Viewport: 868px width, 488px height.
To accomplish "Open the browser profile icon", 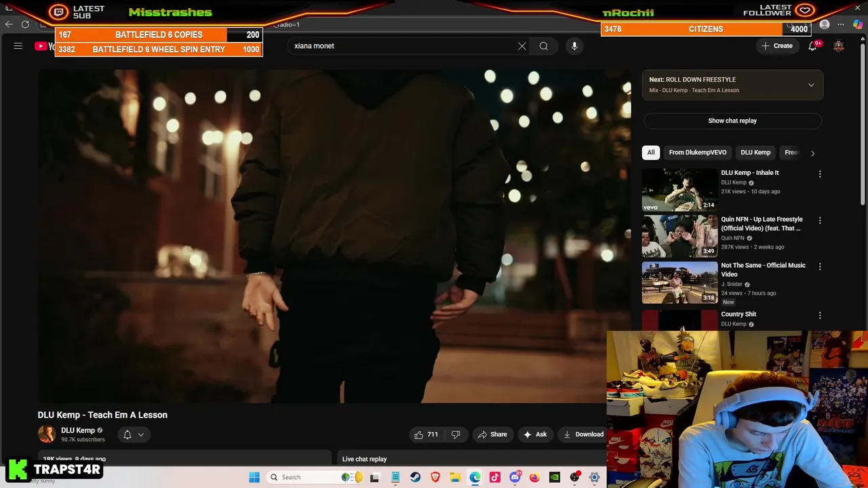I will 825,24.
